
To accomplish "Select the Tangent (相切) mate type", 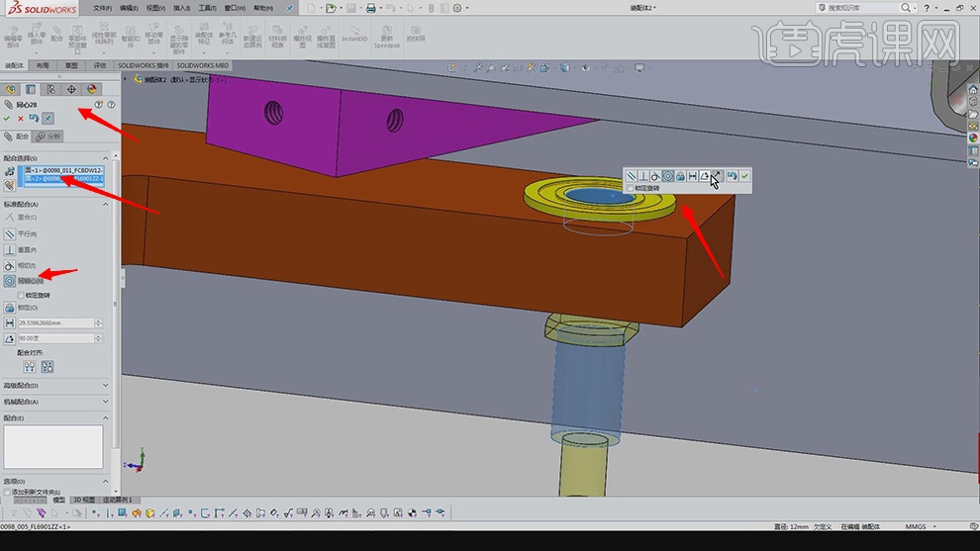I will [x=10, y=266].
